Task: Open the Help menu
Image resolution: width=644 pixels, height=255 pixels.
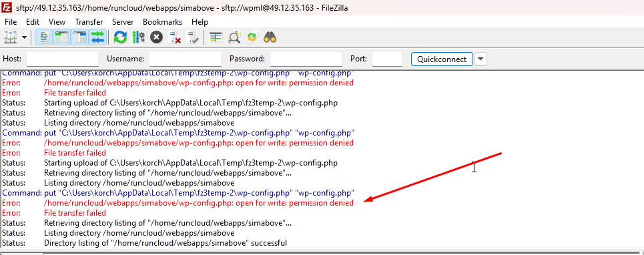Action: pos(200,22)
